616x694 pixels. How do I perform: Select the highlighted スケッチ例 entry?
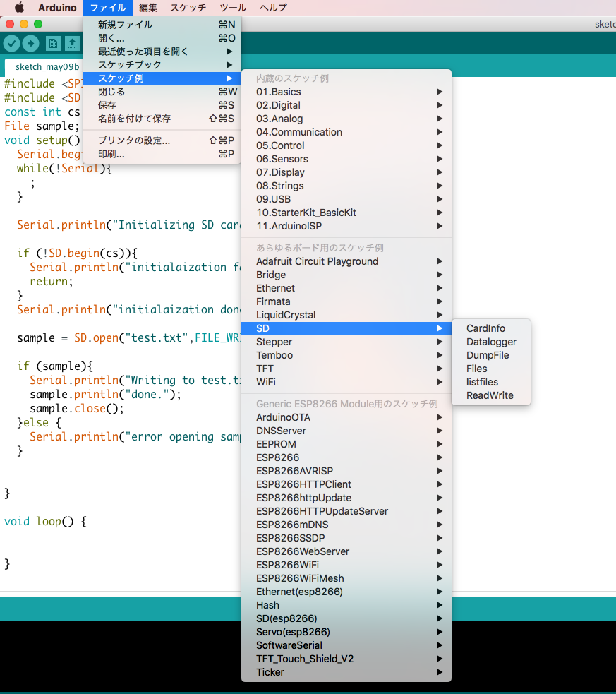coord(162,78)
